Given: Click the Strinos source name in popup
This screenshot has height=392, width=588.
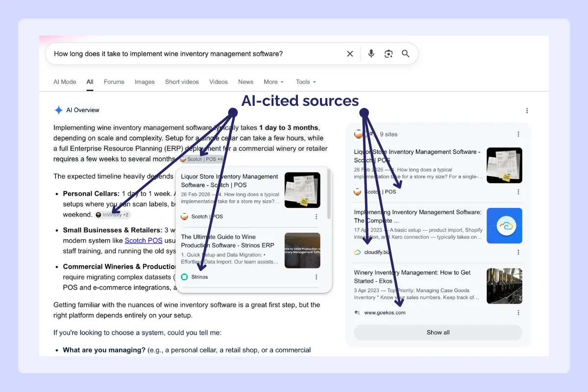Looking at the screenshot, I should (199, 277).
